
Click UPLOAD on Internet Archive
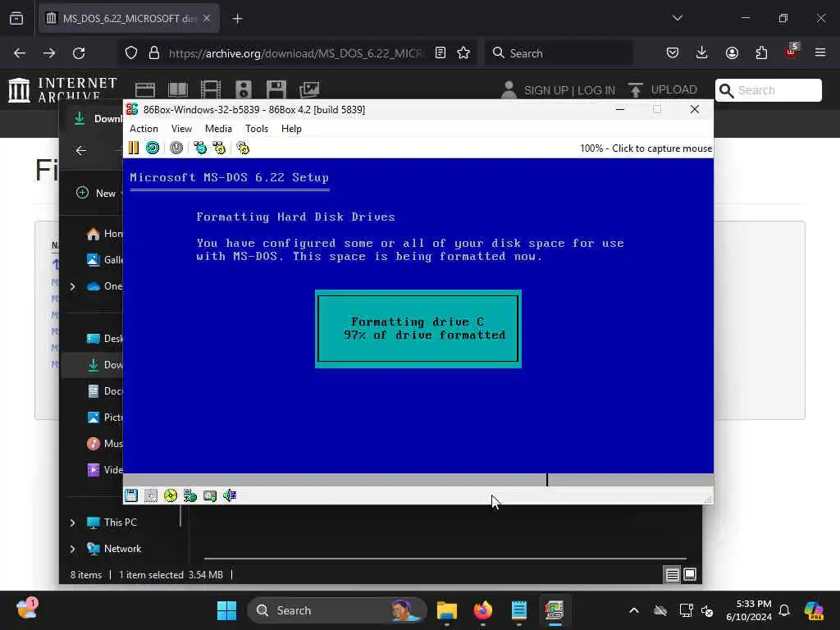(663, 90)
